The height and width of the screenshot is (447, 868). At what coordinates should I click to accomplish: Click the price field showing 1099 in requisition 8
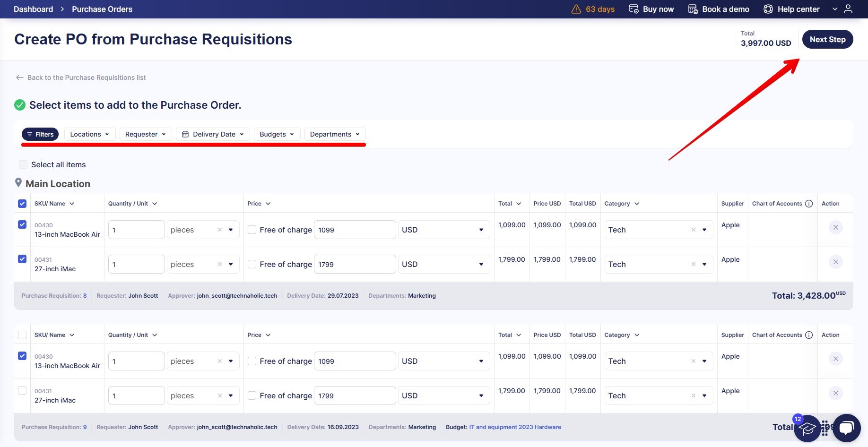[x=355, y=230]
